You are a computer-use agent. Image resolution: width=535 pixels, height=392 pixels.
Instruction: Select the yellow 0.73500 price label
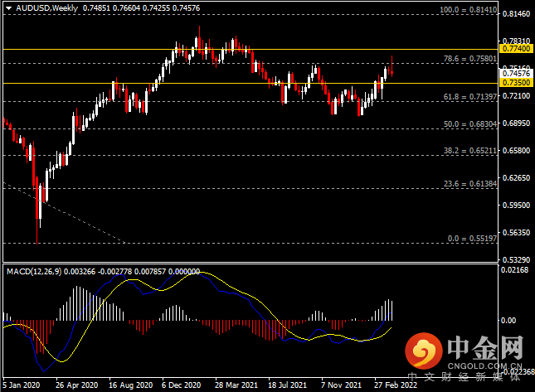point(516,83)
